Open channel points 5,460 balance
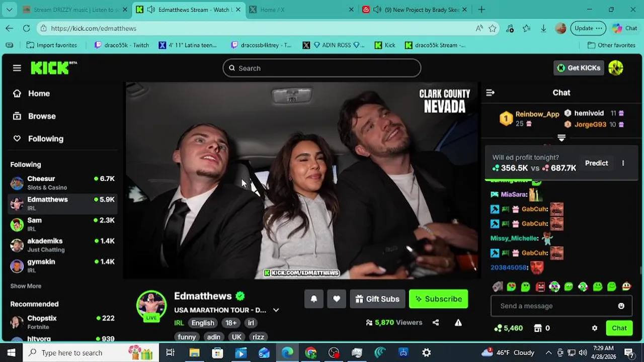 (508, 328)
